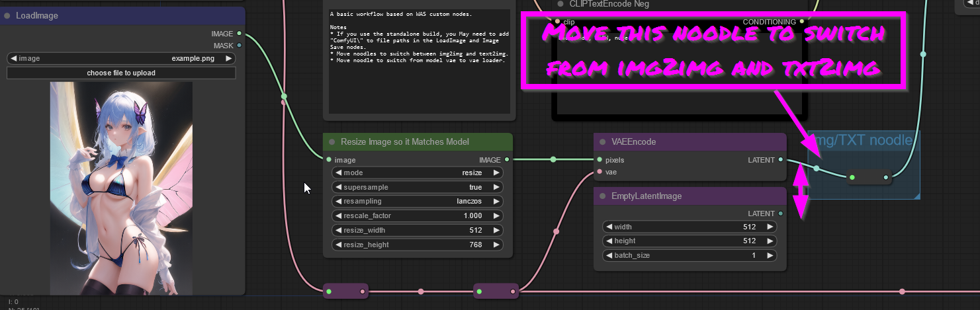
Task: Click the EmptyLatentImage node title bar
Action: 690,196
